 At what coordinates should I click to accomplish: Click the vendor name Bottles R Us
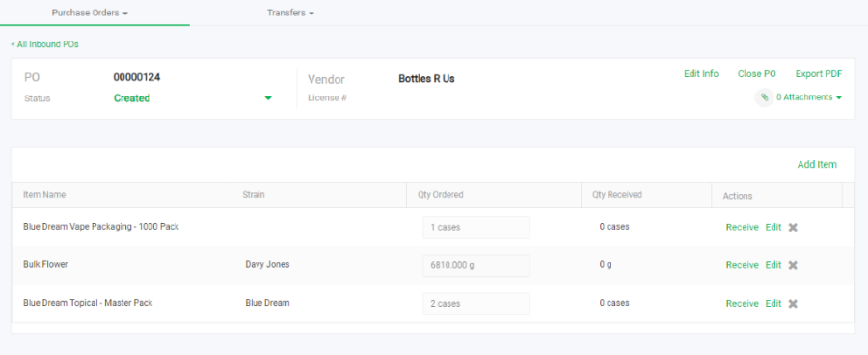426,79
